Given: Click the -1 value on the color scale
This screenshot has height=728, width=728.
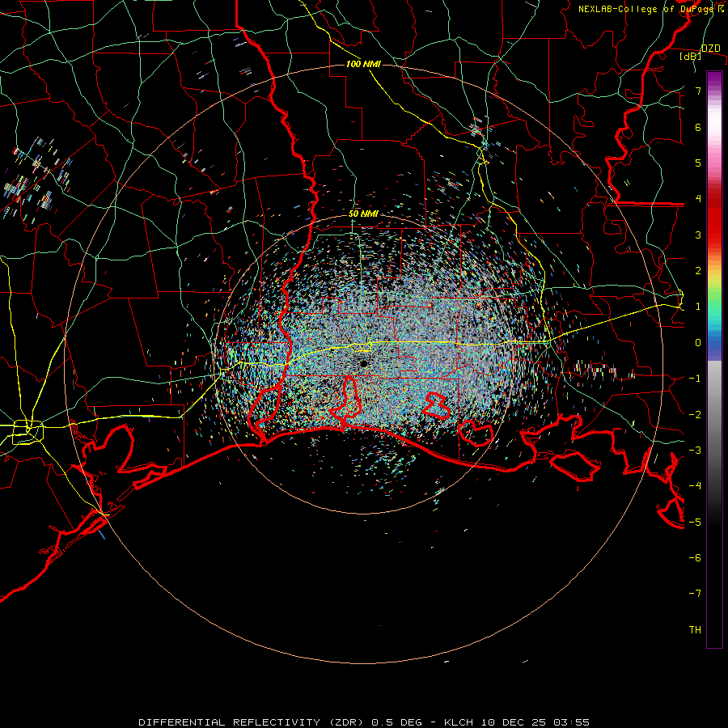Looking at the screenshot, I should coord(695,379).
